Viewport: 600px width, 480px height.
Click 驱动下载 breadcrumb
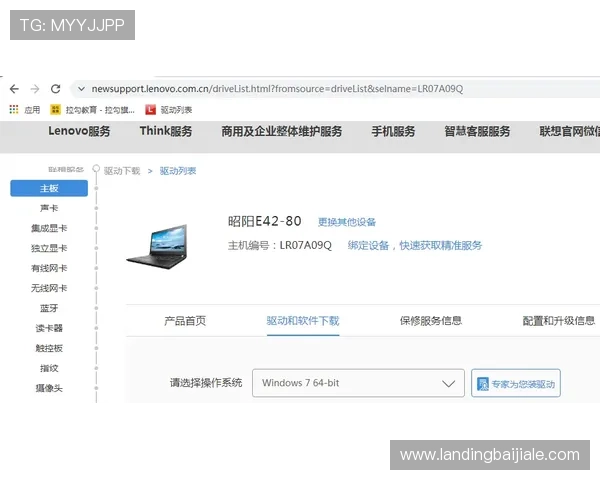(x=122, y=171)
